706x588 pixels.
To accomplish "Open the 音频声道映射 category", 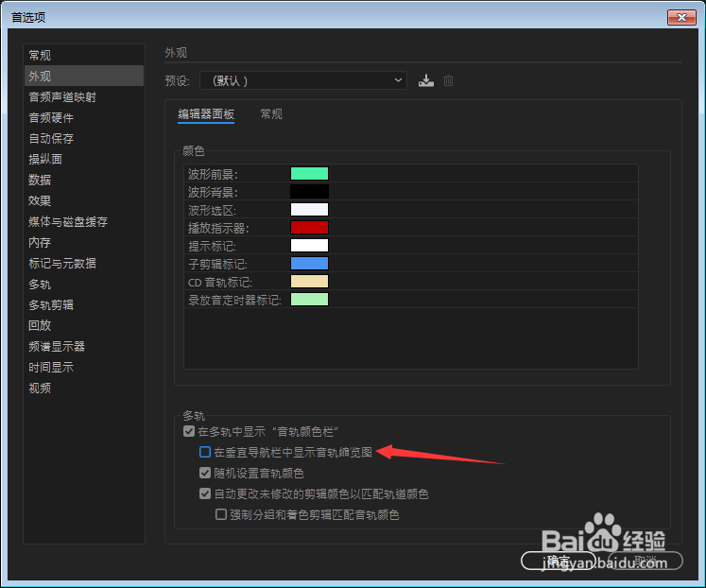I will (x=84, y=96).
